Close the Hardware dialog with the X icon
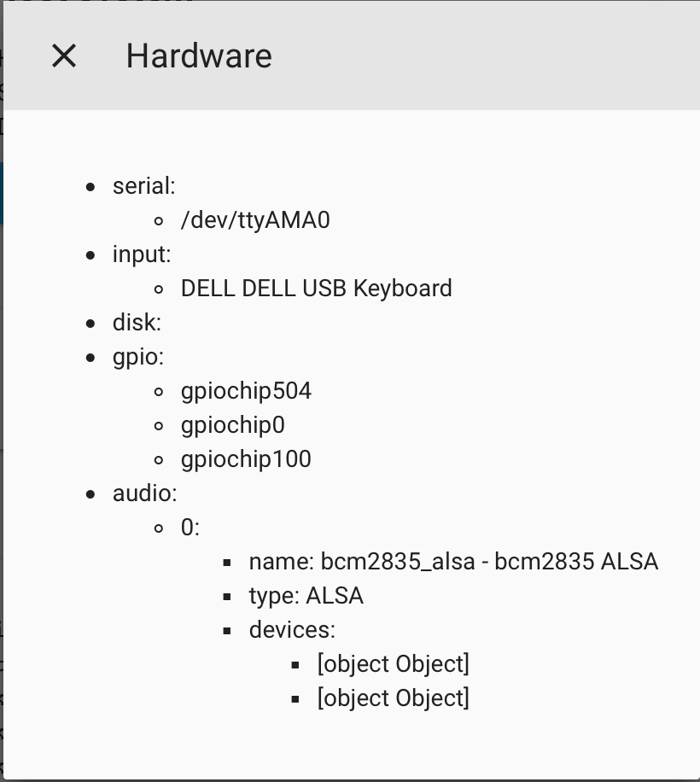The width and height of the screenshot is (700, 782). point(64,55)
